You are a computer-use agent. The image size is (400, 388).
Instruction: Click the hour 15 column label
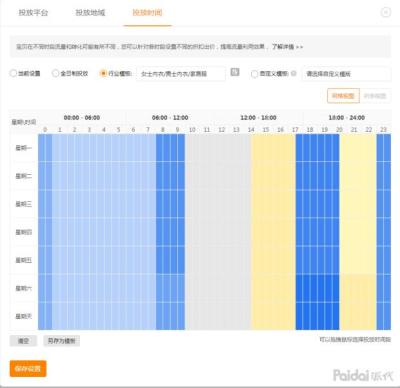(x=266, y=130)
